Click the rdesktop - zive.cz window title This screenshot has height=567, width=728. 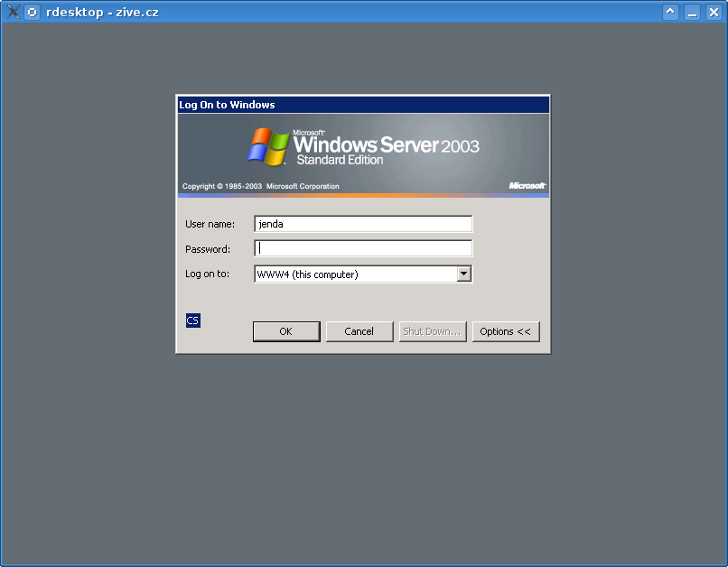point(102,12)
